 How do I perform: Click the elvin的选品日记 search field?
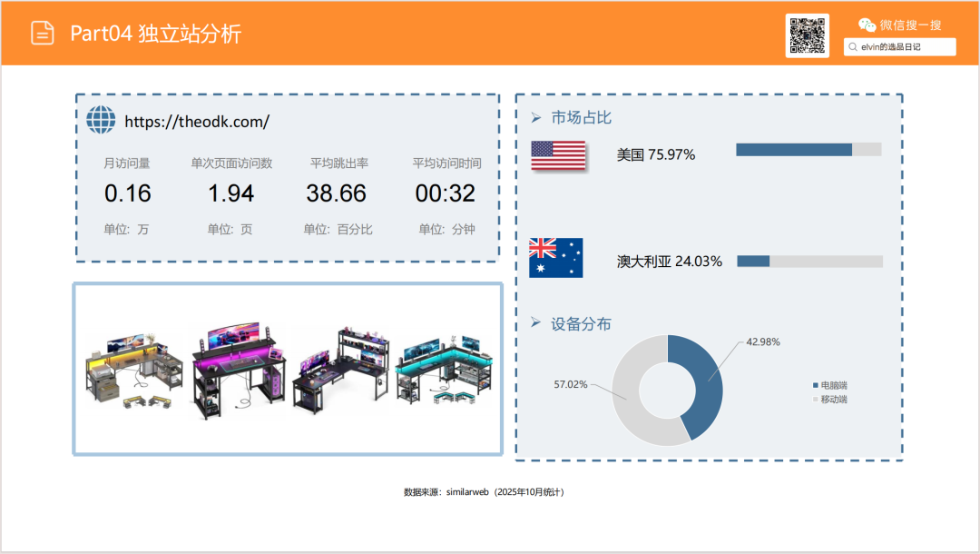coord(903,46)
